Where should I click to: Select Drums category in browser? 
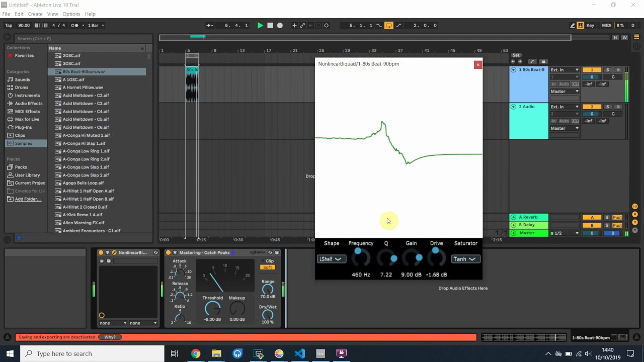22,87
